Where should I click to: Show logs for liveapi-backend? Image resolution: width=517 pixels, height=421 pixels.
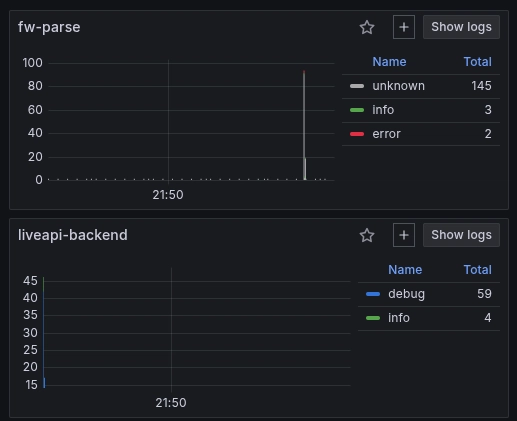461,235
